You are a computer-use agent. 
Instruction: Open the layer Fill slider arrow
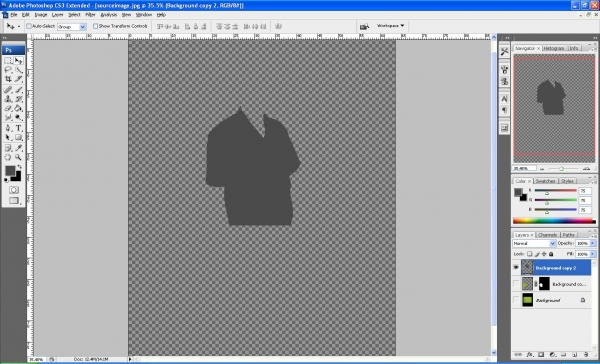[x=593, y=254]
